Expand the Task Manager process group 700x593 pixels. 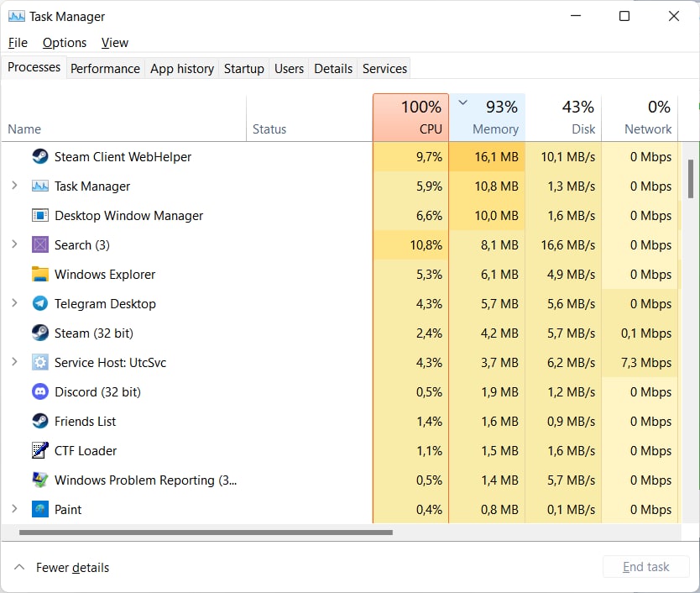(14, 186)
